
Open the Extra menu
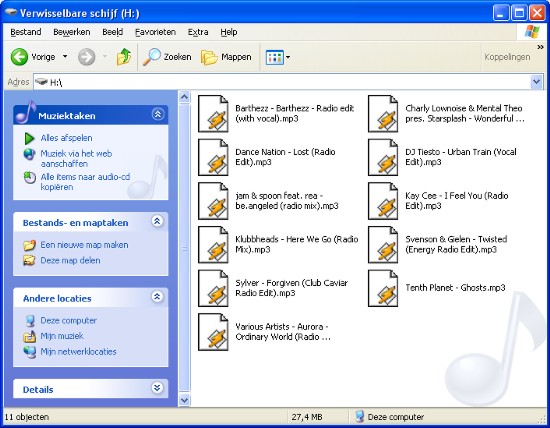(x=198, y=32)
